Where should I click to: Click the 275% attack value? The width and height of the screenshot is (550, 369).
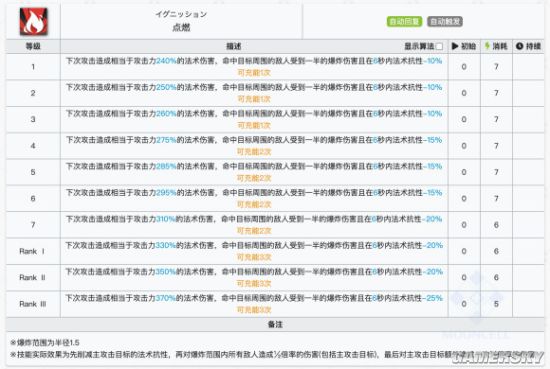pyautogui.click(x=166, y=140)
